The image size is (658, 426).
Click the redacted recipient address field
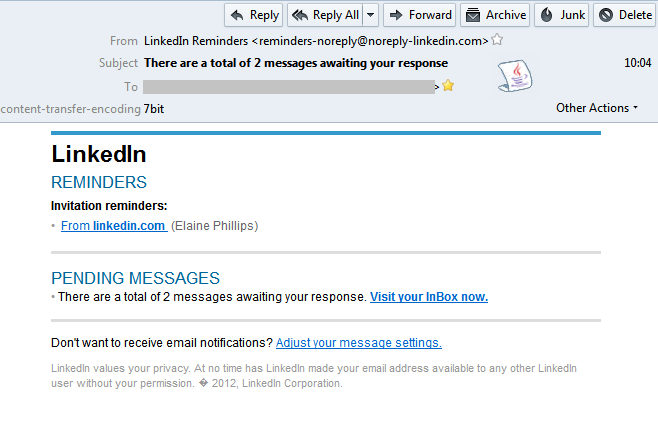(x=289, y=87)
